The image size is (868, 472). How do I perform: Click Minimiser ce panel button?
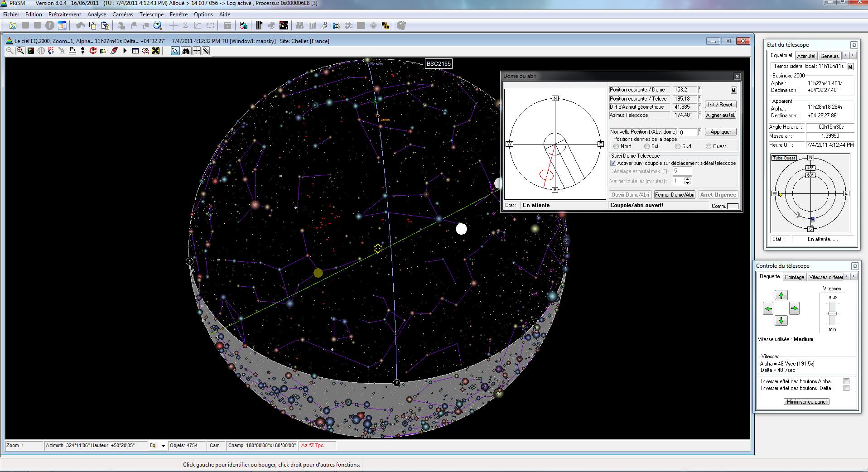807,402
